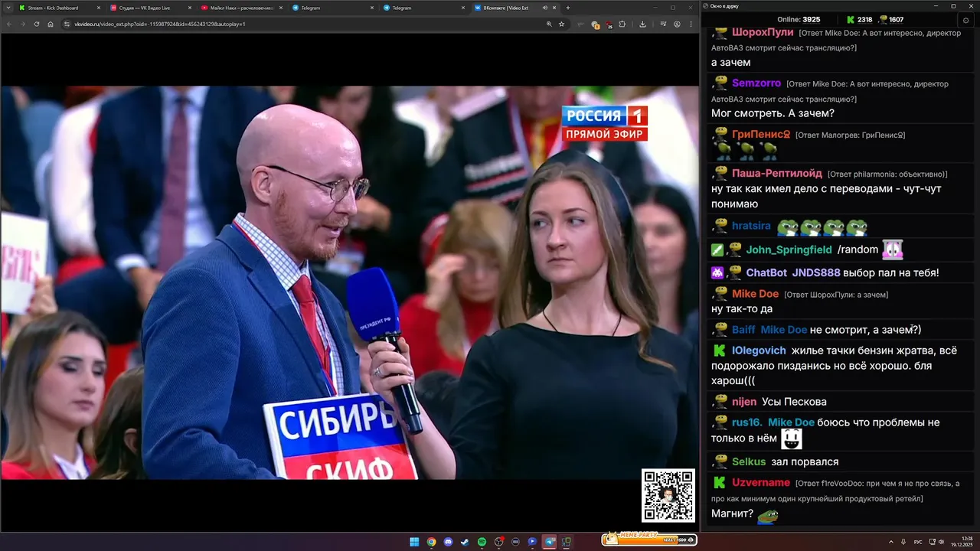The image size is (980, 551).
Task: Mute audio via the ВКонтакте tab speaker icon
Action: [545, 8]
